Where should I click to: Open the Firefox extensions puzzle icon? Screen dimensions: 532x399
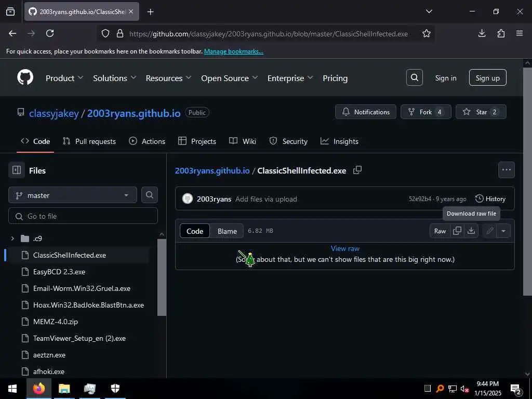point(501,33)
